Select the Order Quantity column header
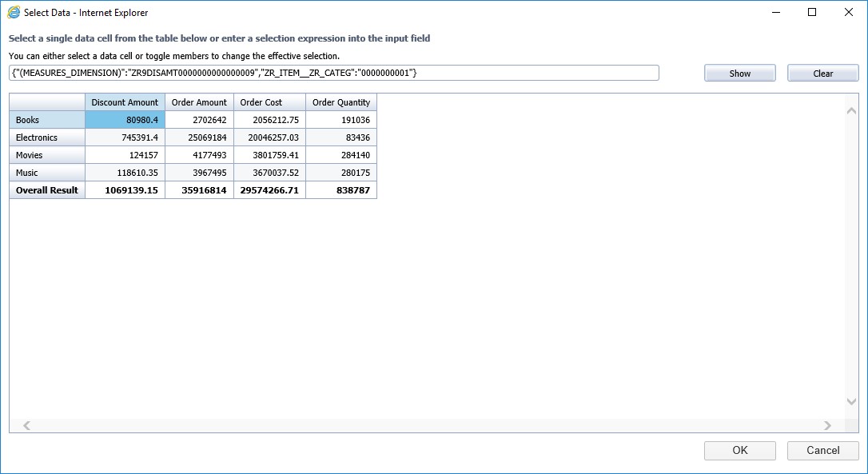This screenshot has width=868, height=474. pos(340,102)
